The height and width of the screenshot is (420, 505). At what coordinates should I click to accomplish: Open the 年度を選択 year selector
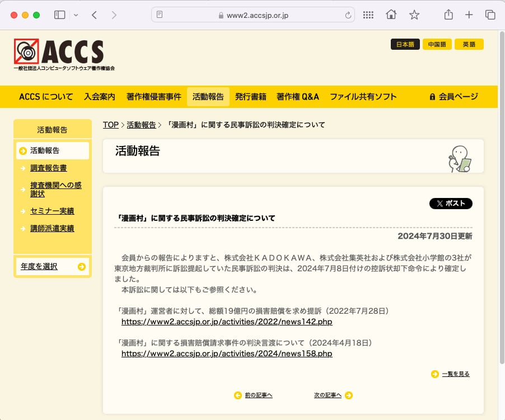tap(53, 266)
